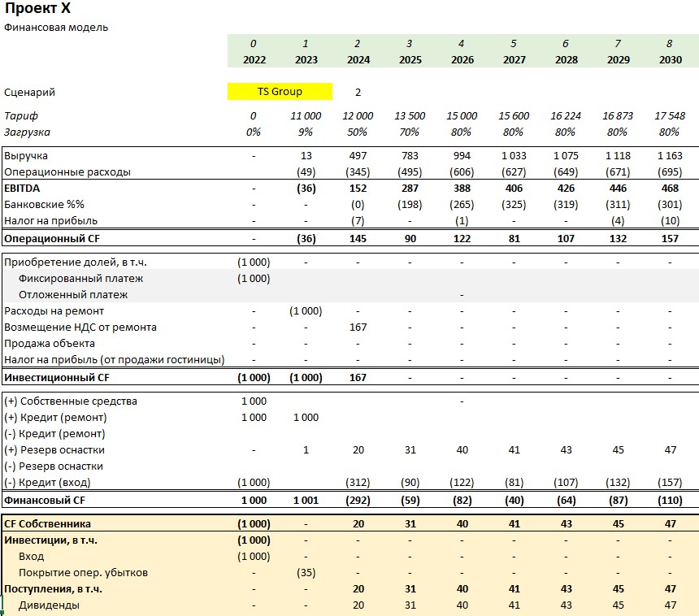Click the 'Налог на прибыль' row label
Image resolution: width=699 pixels, height=616 pixels.
point(51,220)
